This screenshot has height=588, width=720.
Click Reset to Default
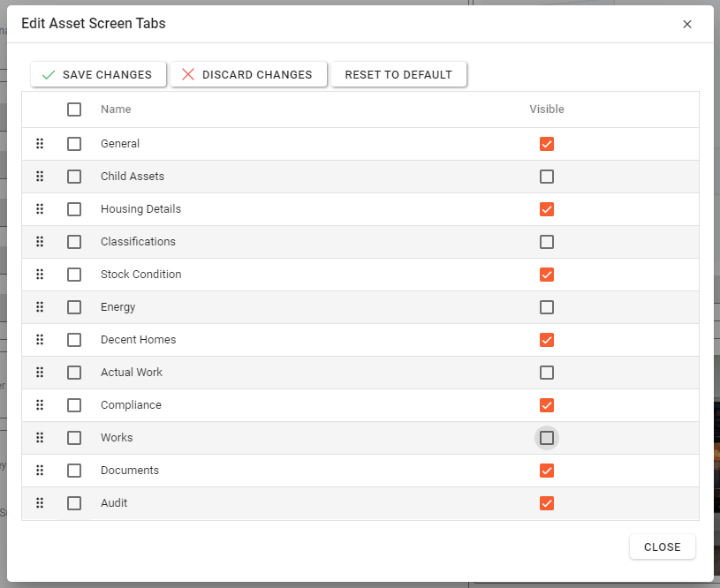398,75
